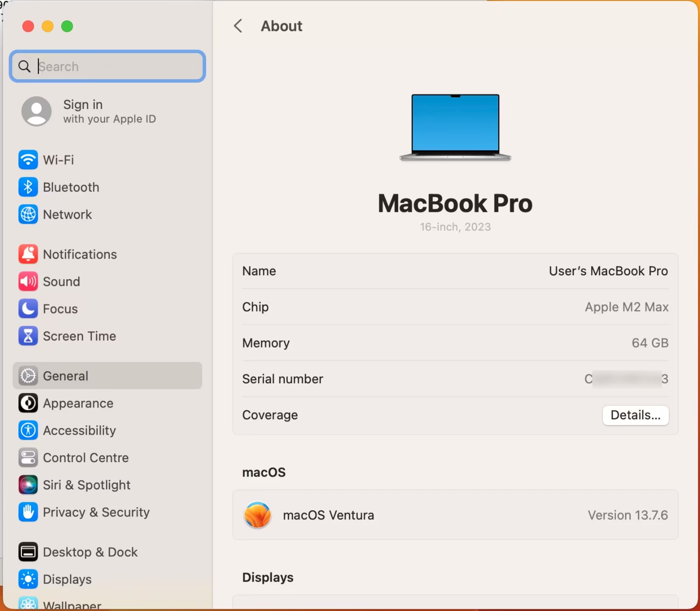Open Sound settings via speaker icon
Image resolution: width=700 pixels, height=611 pixels.
pos(28,281)
